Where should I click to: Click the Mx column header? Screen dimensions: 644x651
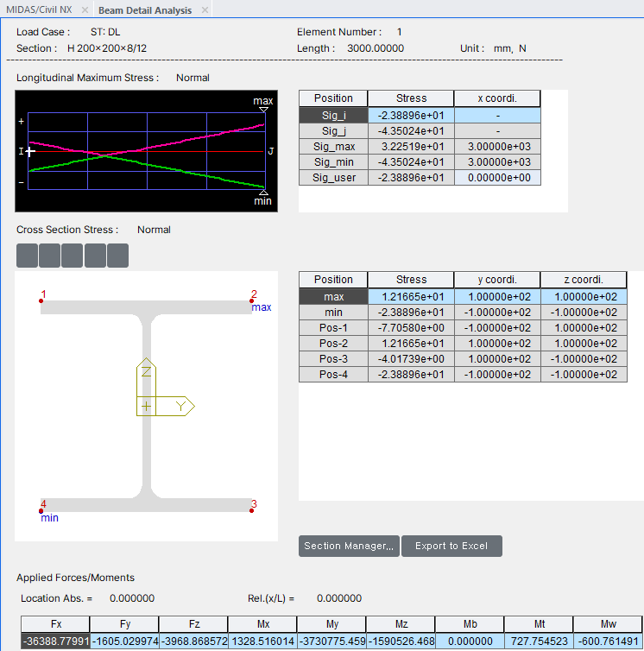262,624
